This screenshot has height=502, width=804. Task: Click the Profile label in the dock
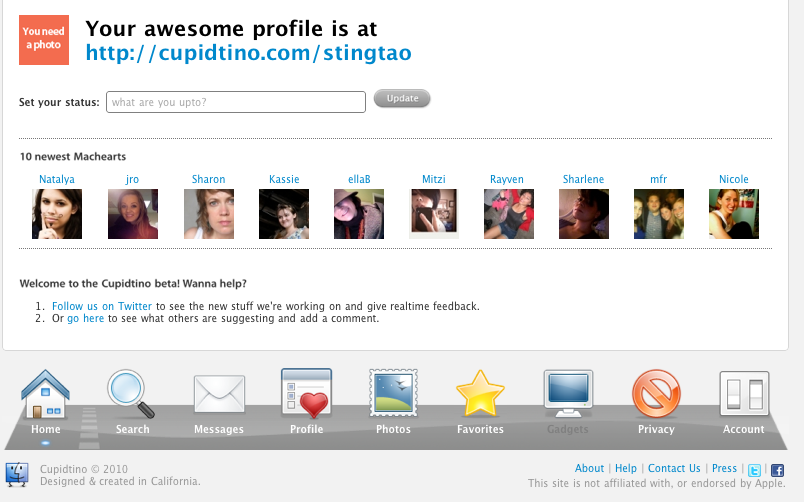307,429
